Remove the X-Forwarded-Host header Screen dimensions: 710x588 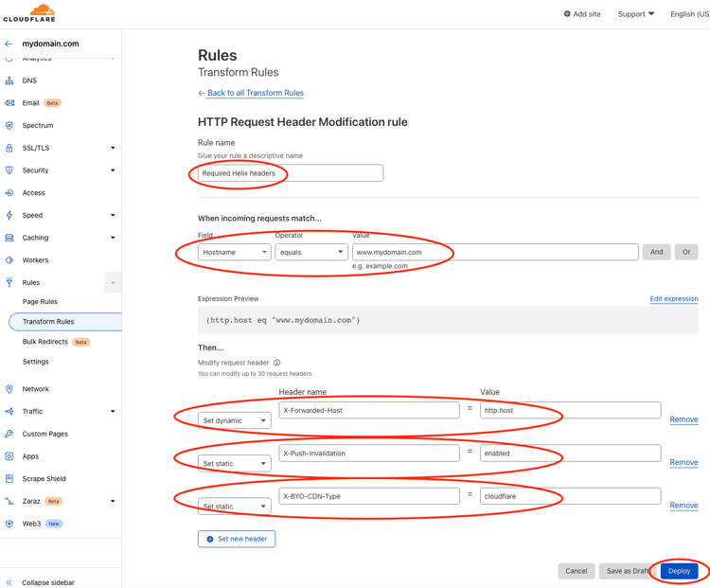click(x=683, y=419)
